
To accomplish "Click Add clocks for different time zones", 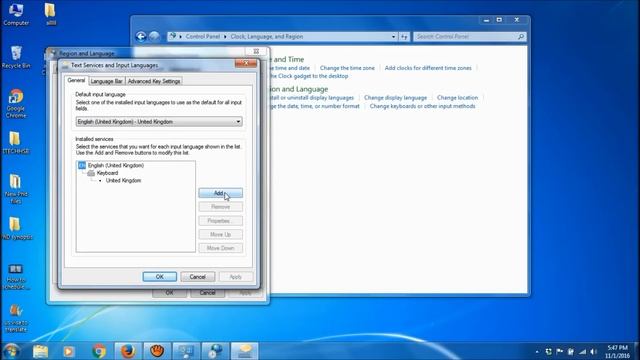I will pyautogui.click(x=428, y=68).
